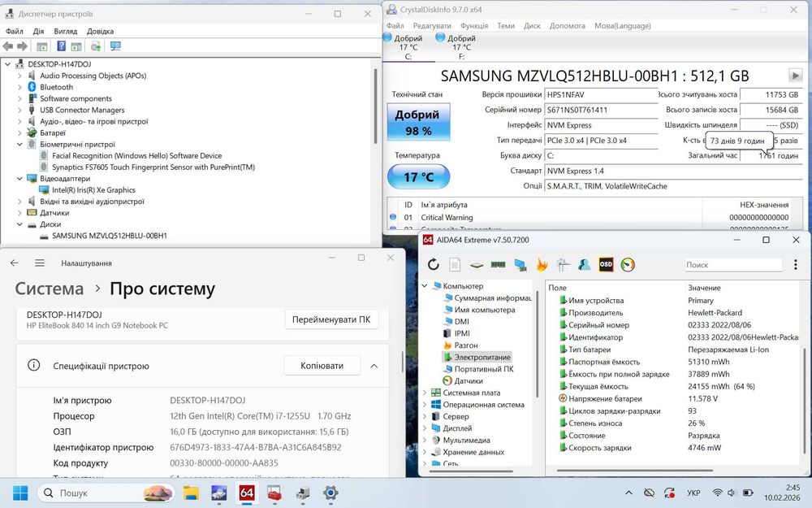
Task: Open AIDA64 memory module toolbar icon
Action: point(499,265)
